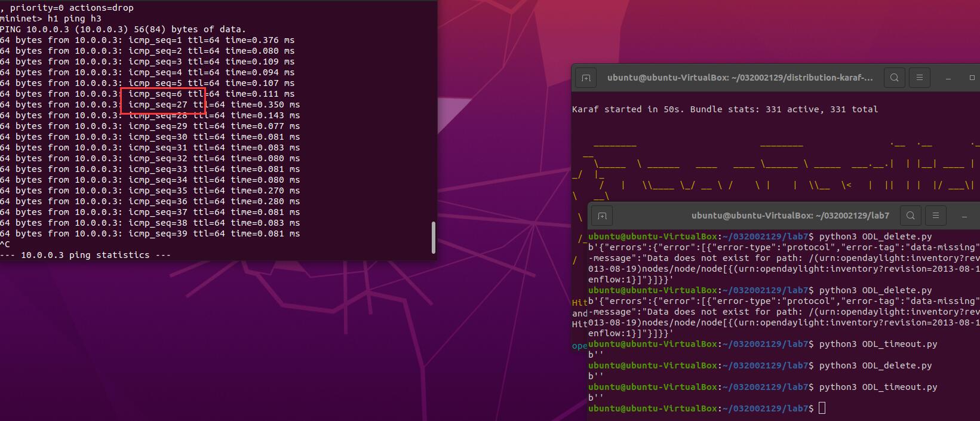Screen dimensions: 980x421
Task: Click the '^C' interrupt line
Action: [5, 244]
